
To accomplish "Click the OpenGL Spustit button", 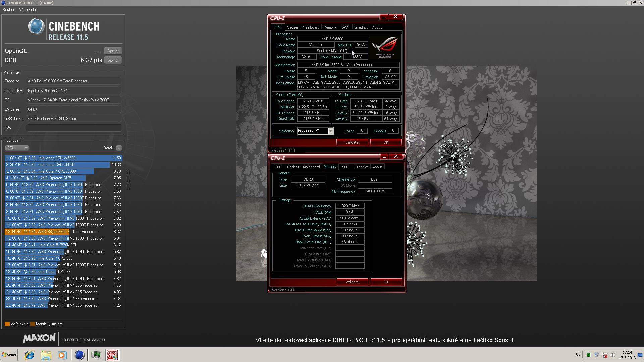I will pyautogui.click(x=112, y=51).
